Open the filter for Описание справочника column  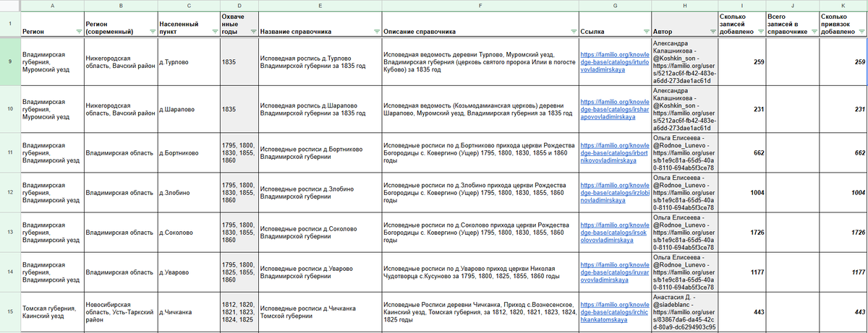(572, 32)
